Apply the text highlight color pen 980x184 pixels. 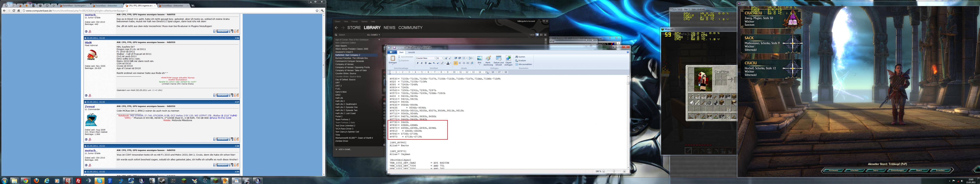click(442, 63)
